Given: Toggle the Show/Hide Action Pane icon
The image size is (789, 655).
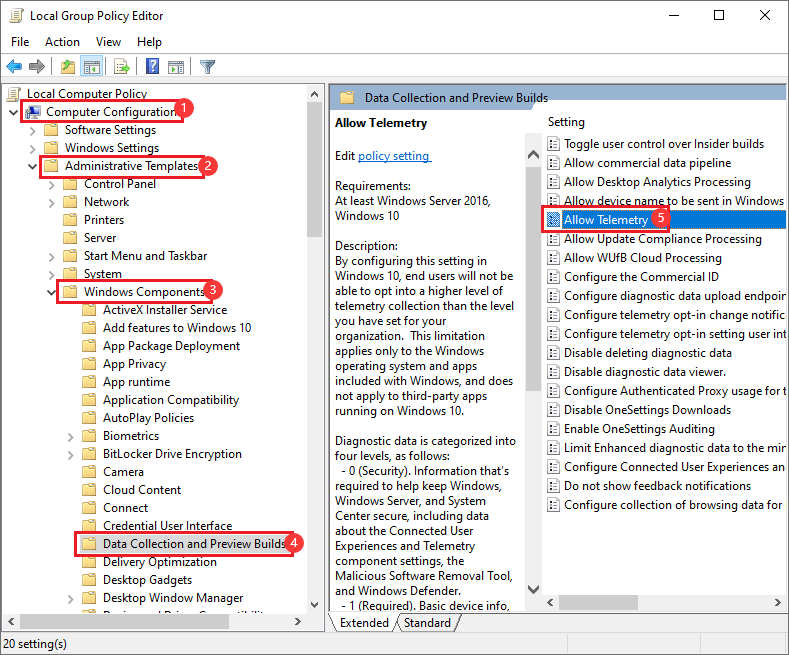Looking at the screenshot, I should [x=175, y=67].
